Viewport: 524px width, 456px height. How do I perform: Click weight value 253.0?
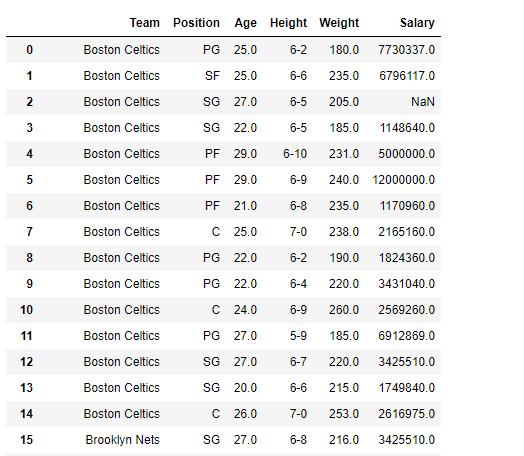tap(344, 414)
